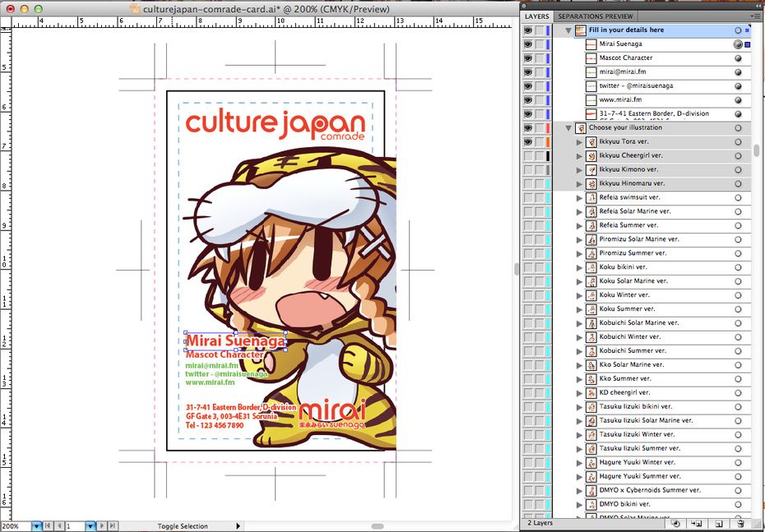
Task: Open the zoom level dropdown at 200%
Action: click(x=36, y=525)
